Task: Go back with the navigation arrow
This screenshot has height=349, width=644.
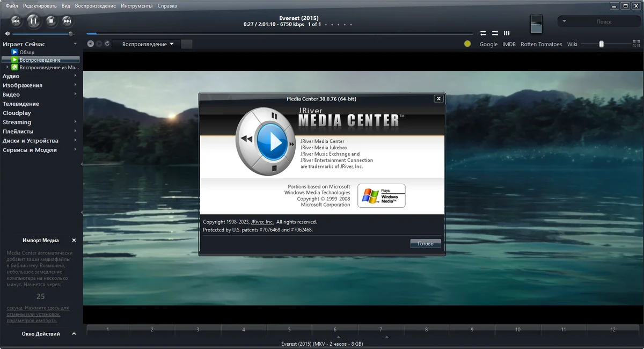Action: (91, 44)
